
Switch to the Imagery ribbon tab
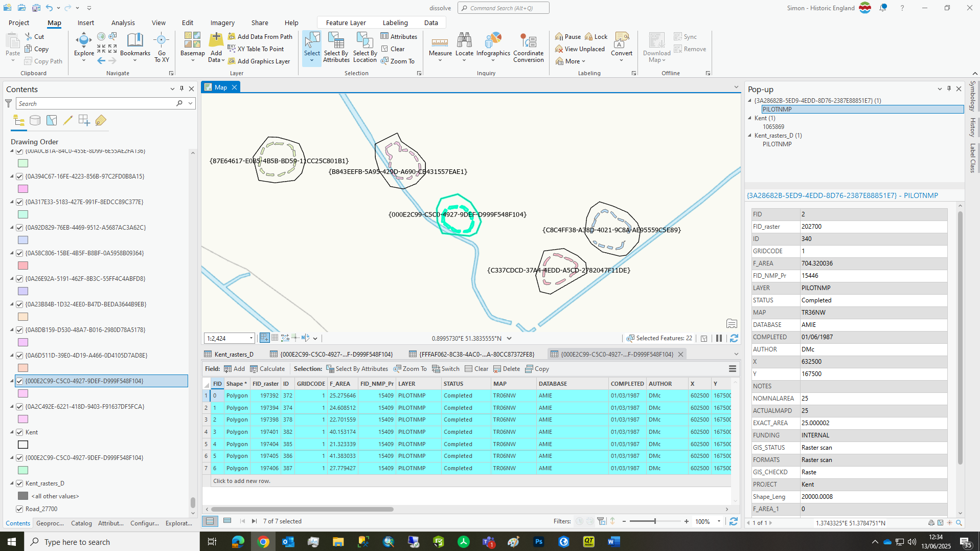(222, 23)
